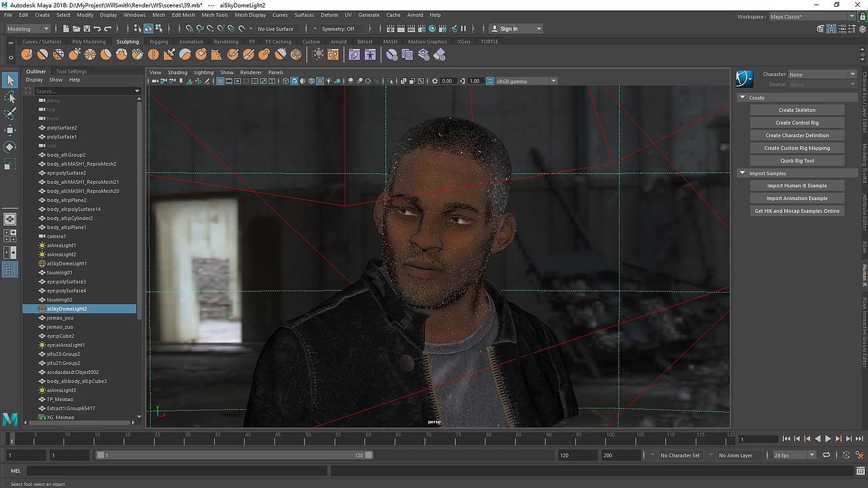Open the Sign In dropdown
The image size is (868, 488).
[x=516, y=29]
